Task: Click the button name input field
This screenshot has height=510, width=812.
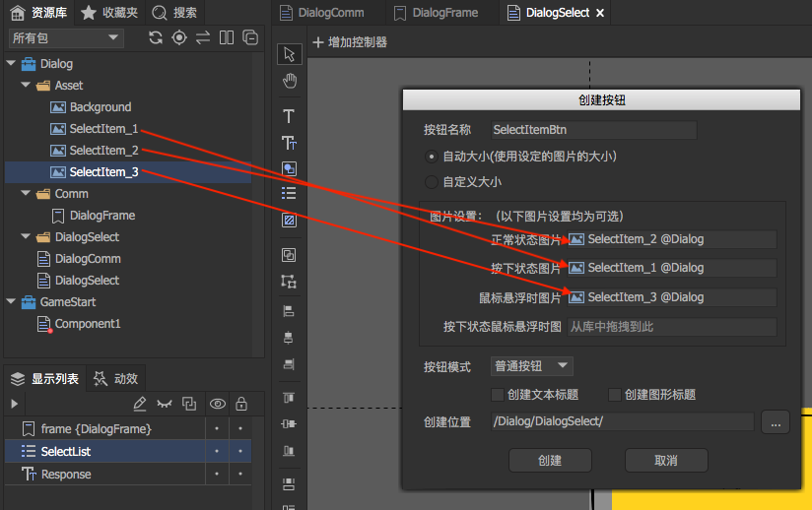Action: [x=592, y=130]
